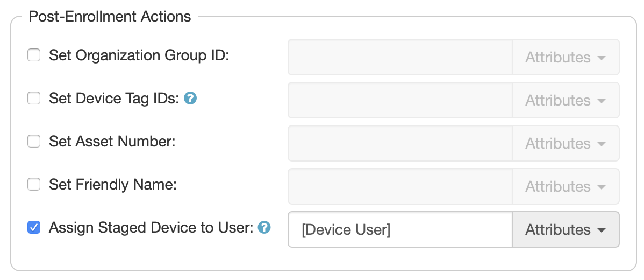Click the Organization Group ID text field
Screen dimensions: 644x280
(x=400, y=57)
